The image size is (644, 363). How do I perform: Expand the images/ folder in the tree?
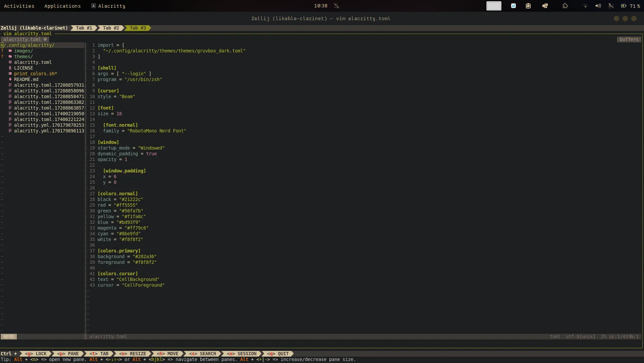click(23, 51)
